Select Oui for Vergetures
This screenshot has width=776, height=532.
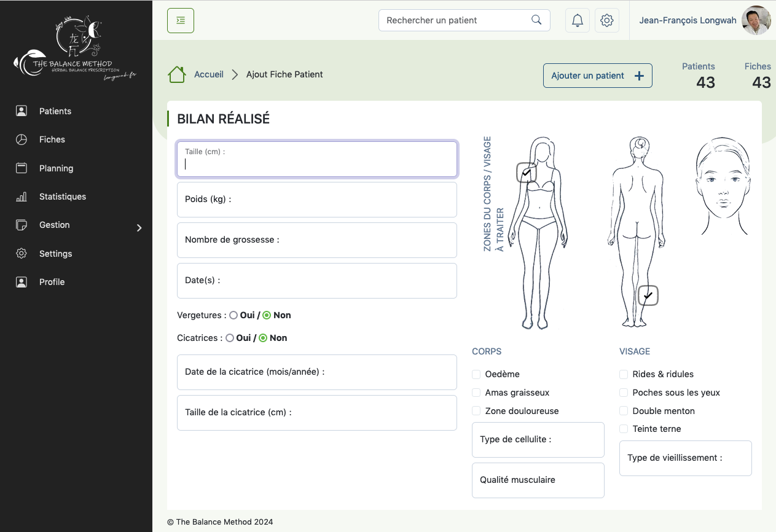click(233, 315)
